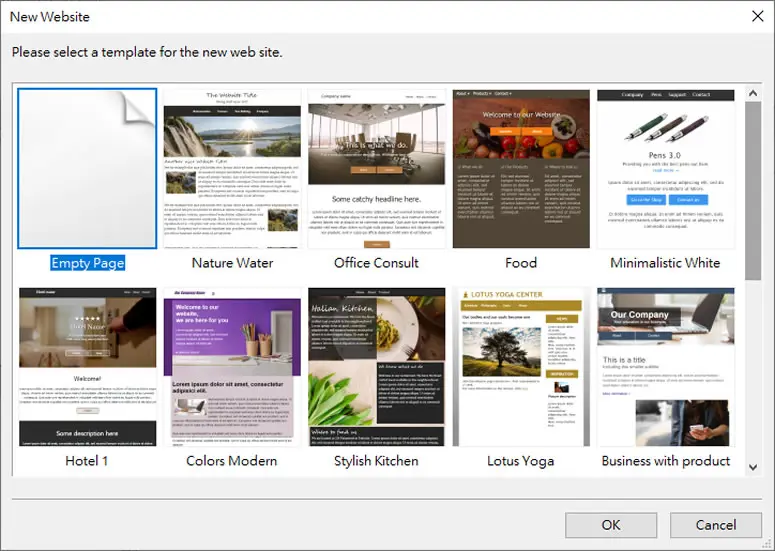Viewport: 775px width, 551px height.
Task: Select the Lotus Yoga template
Action: [x=521, y=367]
